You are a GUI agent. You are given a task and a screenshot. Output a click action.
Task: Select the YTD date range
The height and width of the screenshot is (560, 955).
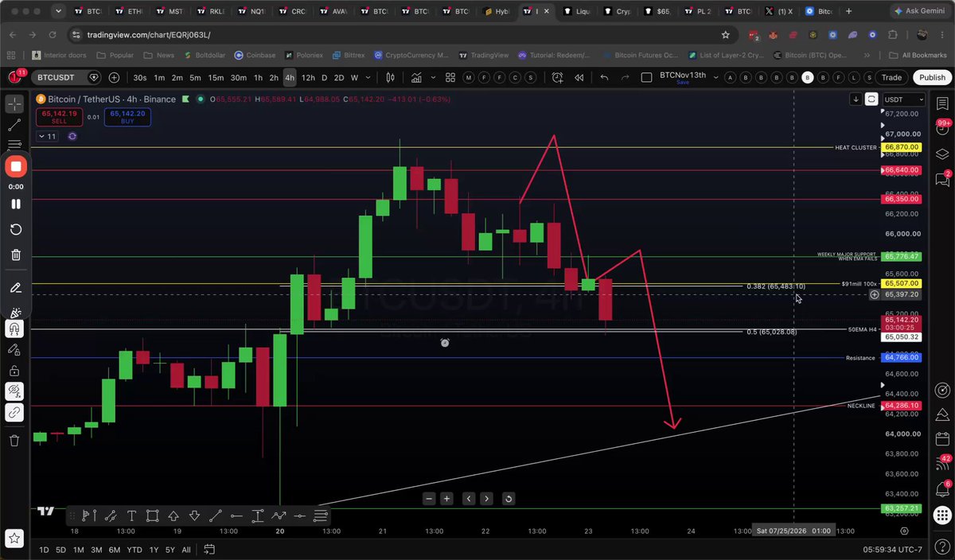point(134,550)
